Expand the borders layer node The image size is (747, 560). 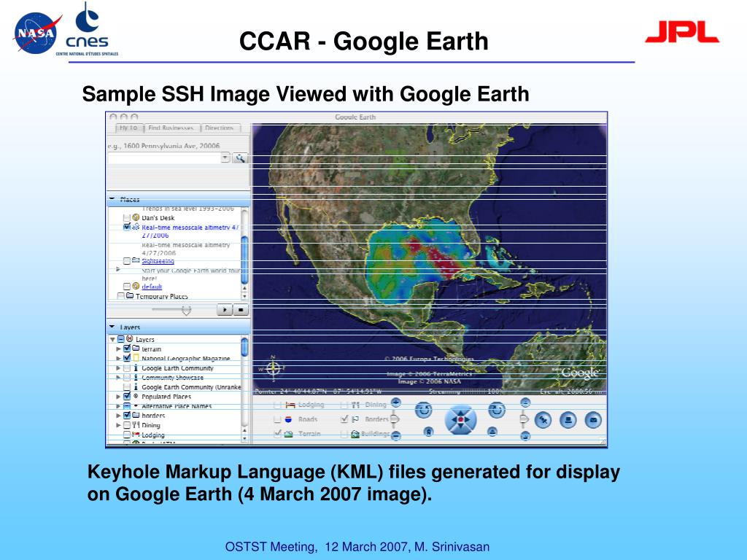point(118,415)
